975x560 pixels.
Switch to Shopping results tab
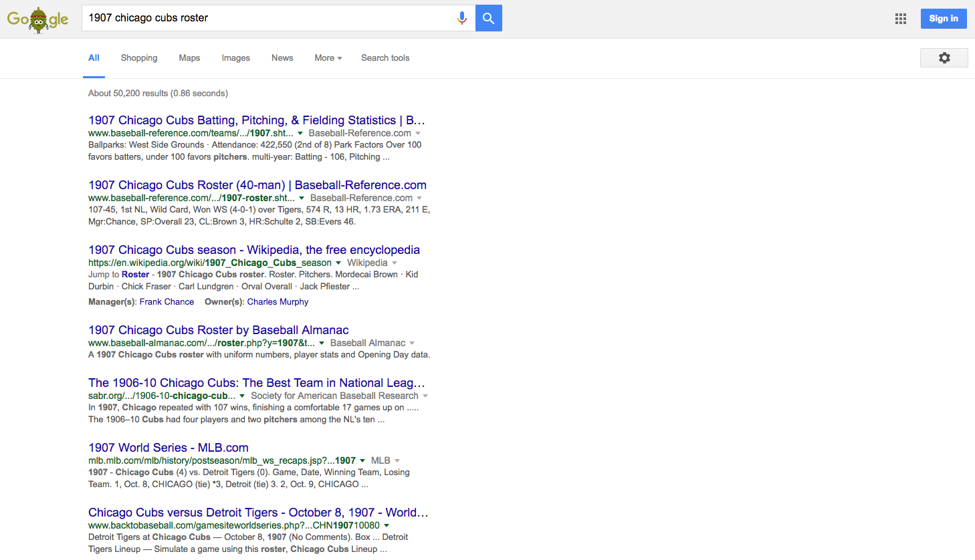point(139,58)
